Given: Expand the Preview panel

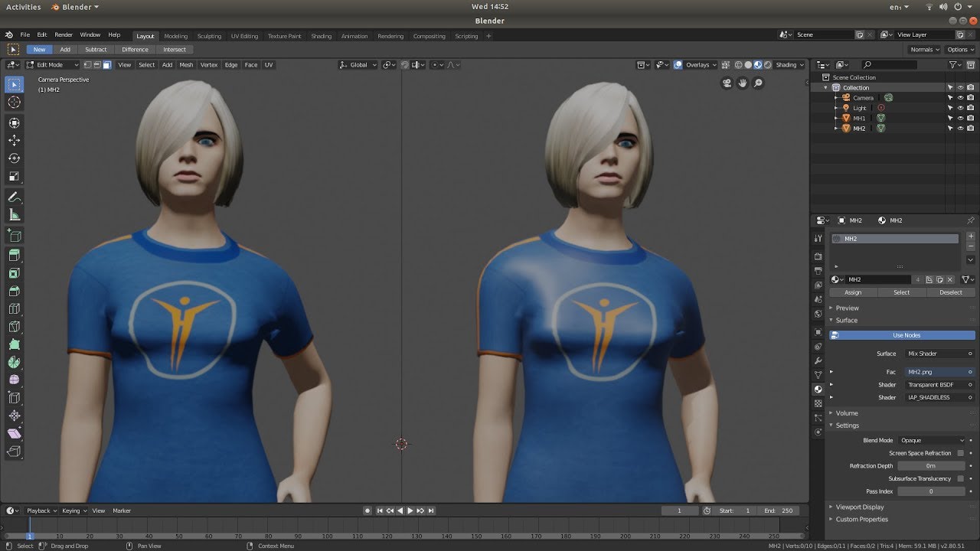Looking at the screenshot, I should point(847,308).
